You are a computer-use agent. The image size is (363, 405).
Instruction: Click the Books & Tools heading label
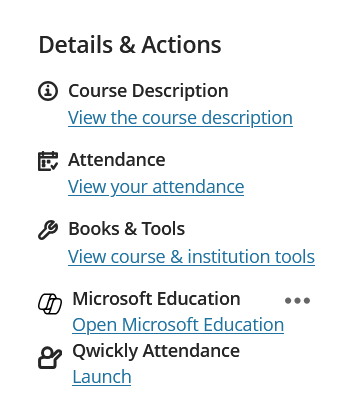click(x=127, y=229)
